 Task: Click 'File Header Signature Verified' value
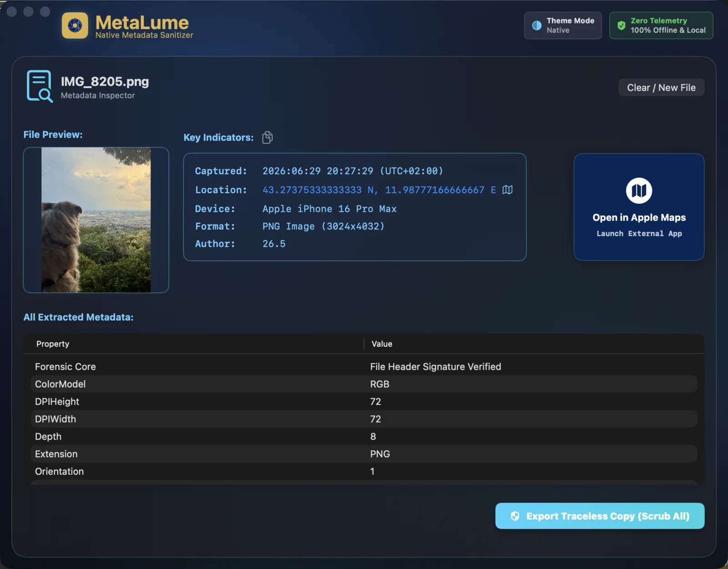pos(435,367)
